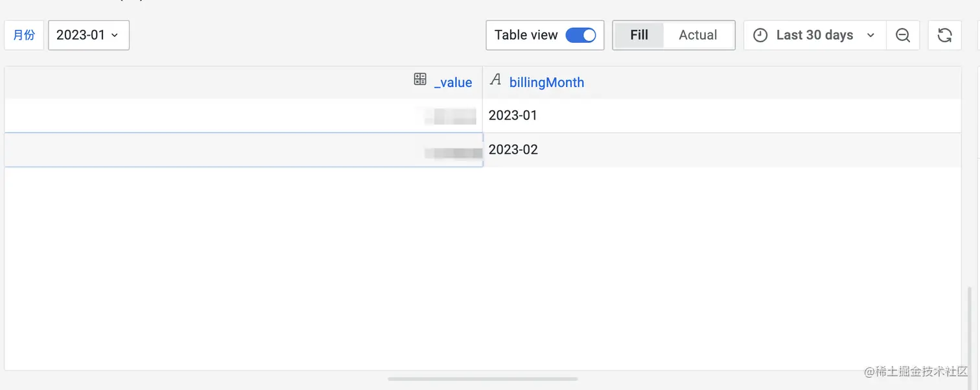Click the refresh dashboard icon
Image resolution: width=980 pixels, height=390 pixels.
click(944, 36)
